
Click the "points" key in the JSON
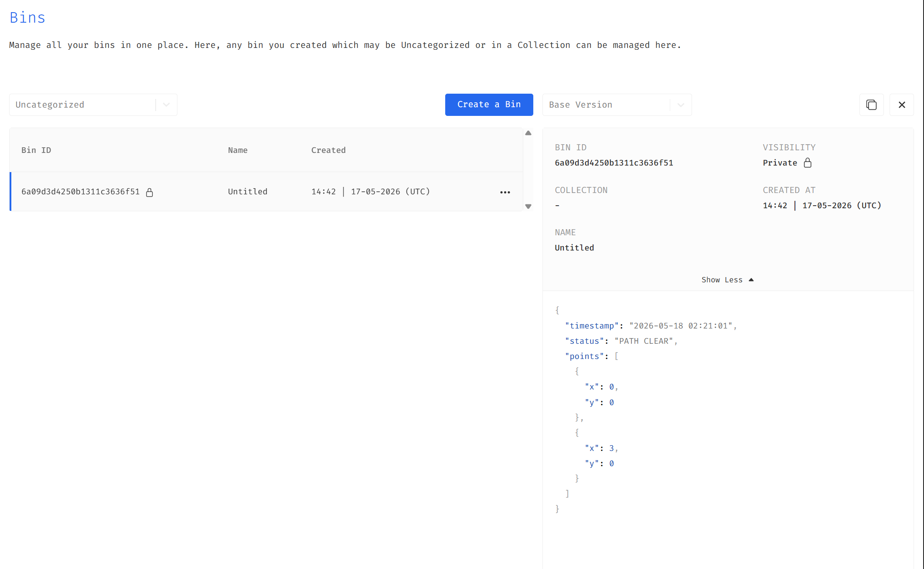coord(584,356)
